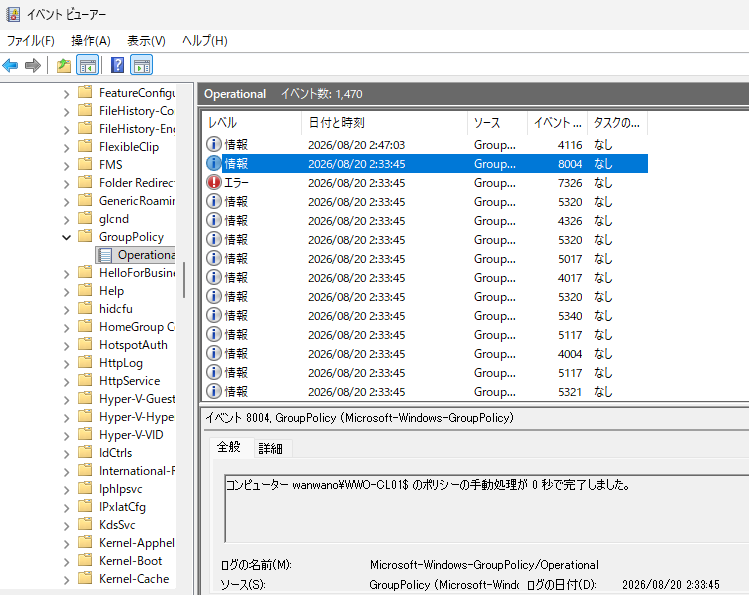This screenshot has width=749, height=595.
Task: Collapse the GroupPolicy tree node
Action: coord(66,237)
